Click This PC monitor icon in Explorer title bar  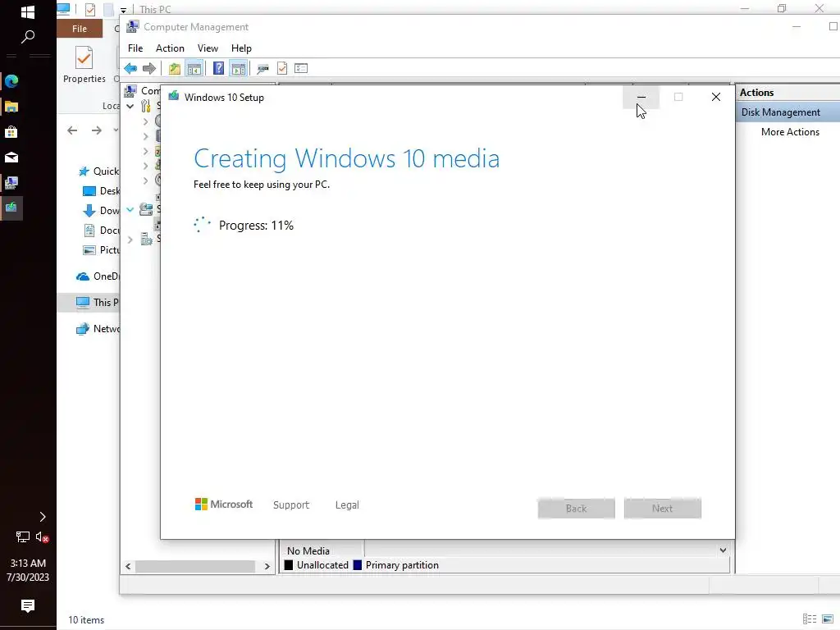(x=63, y=9)
